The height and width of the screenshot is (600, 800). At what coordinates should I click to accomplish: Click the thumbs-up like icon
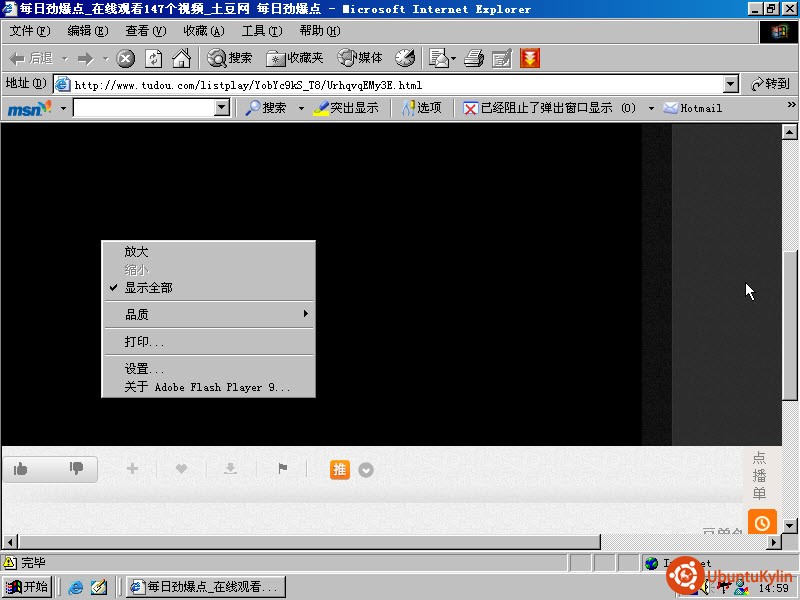click(x=20, y=469)
